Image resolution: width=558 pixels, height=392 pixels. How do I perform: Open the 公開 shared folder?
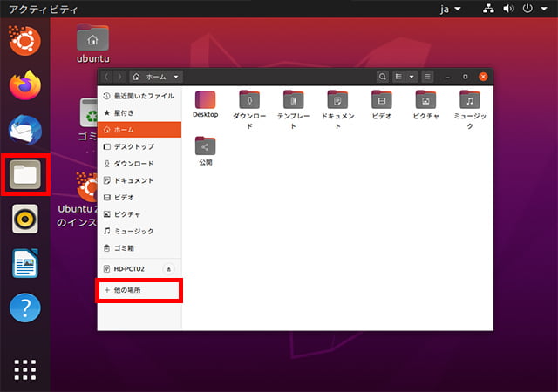[206, 145]
